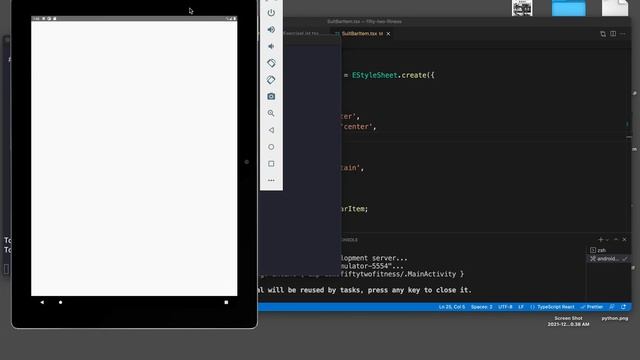This screenshot has height=360, width=640.
Task: Click Prettier status bar item
Action: pos(592,307)
